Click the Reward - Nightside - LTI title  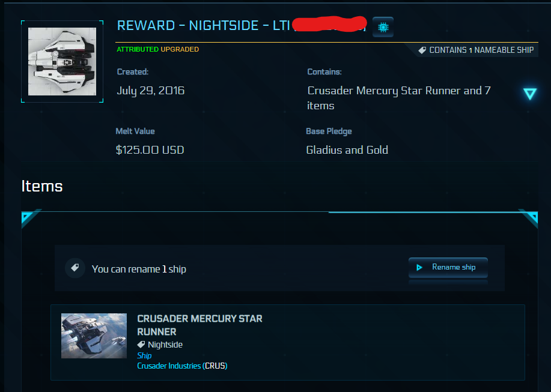click(x=204, y=26)
